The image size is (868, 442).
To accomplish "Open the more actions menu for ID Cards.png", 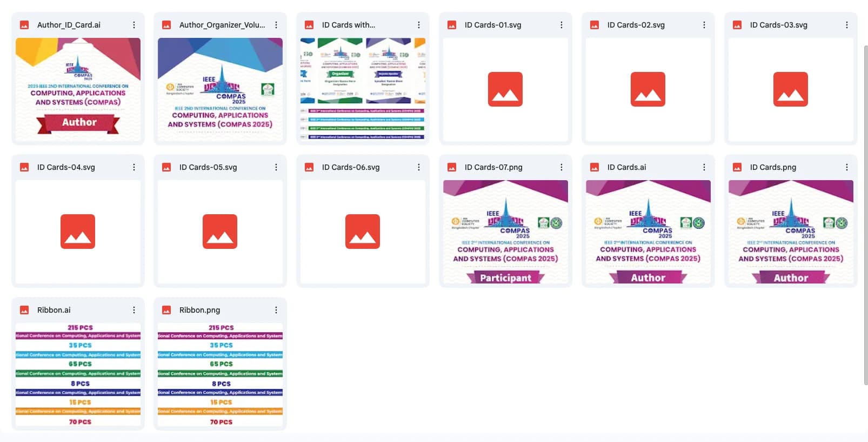I will 847,167.
